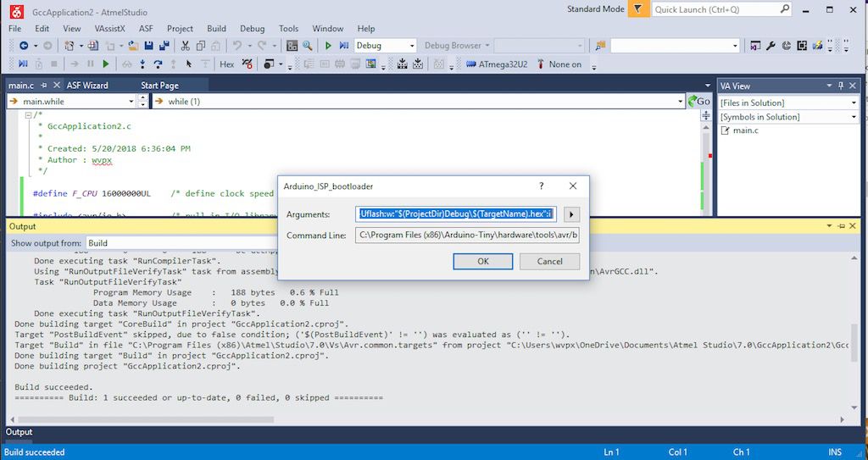This screenshot has height=460, width=868.
Task: Open the main.while scope dropdown
Action: pyautogui.click(x=131, y=102)
